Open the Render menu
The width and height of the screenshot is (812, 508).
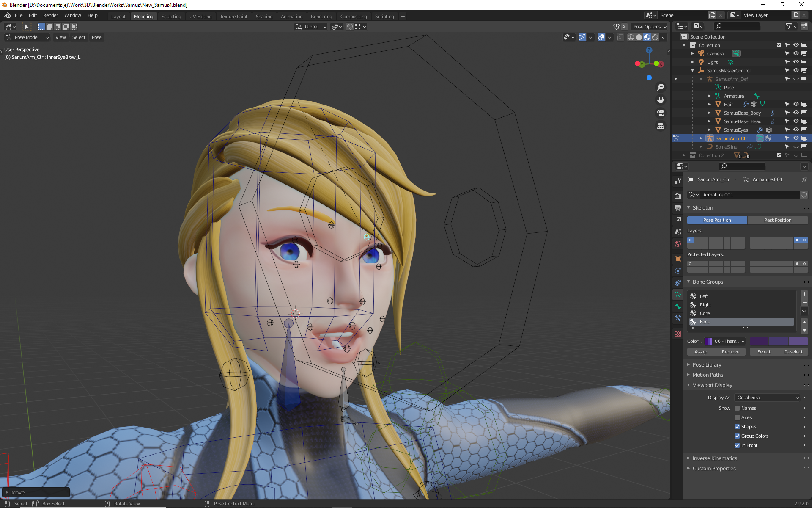[x=50, y=15]
